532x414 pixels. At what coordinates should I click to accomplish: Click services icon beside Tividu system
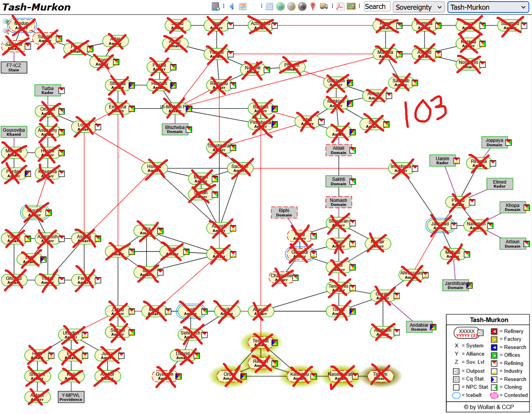353,311
